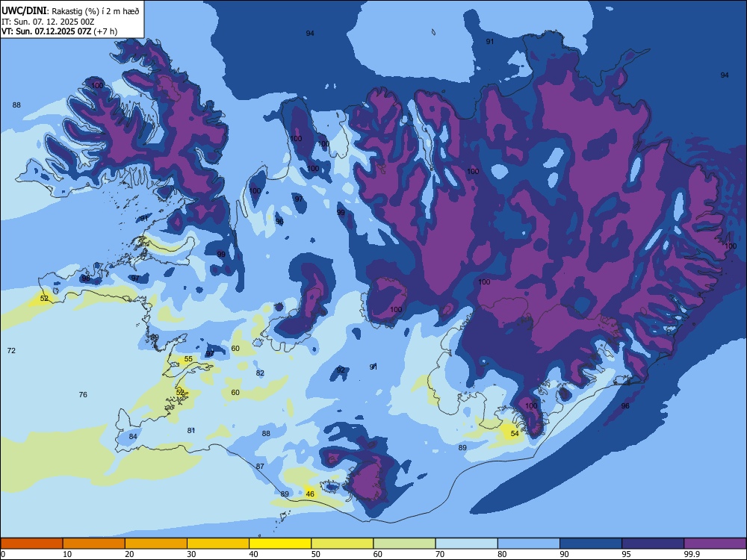The image size is (747, 560).
Task: Click the legend tick label '30'
Action: click(191, 554)
